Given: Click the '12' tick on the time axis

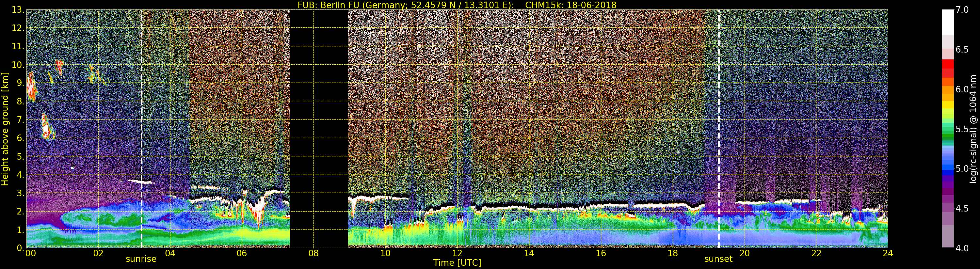Looking at the screenshot, I should pos(457,253).
